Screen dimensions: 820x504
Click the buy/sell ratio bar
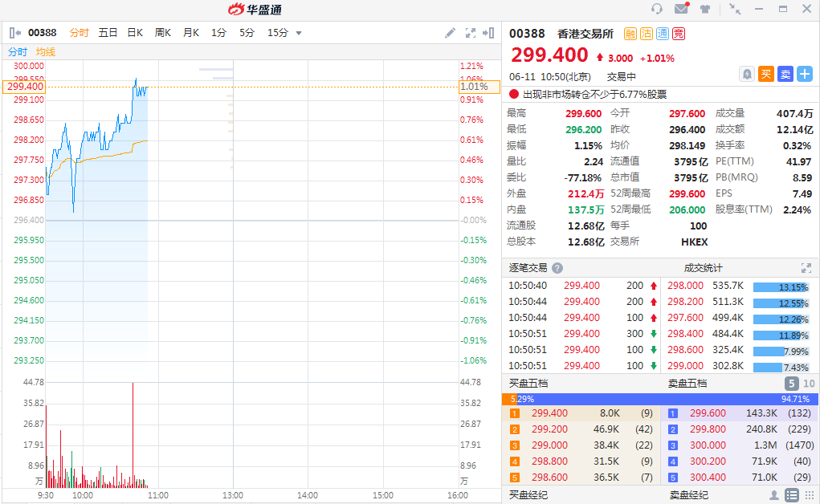point(660,399)
